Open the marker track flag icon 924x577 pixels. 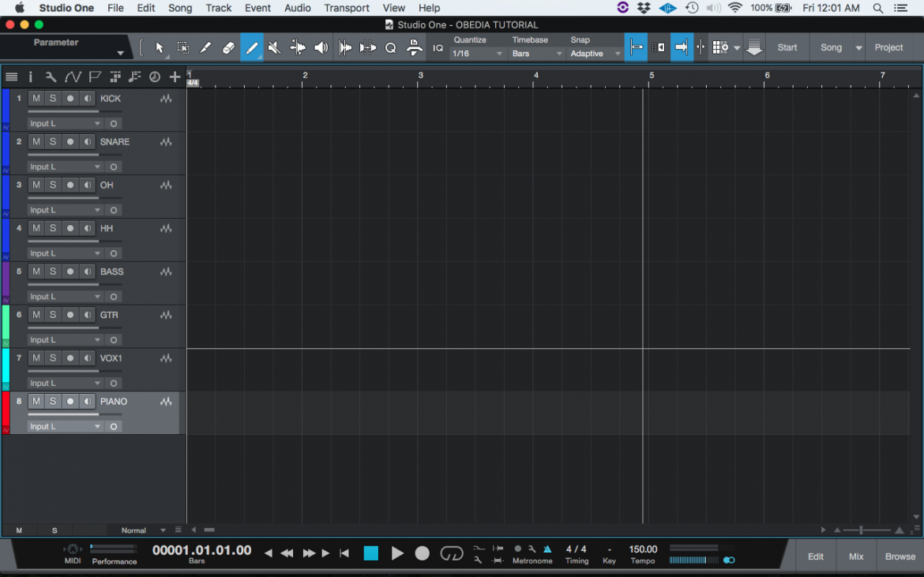[94, 77]
